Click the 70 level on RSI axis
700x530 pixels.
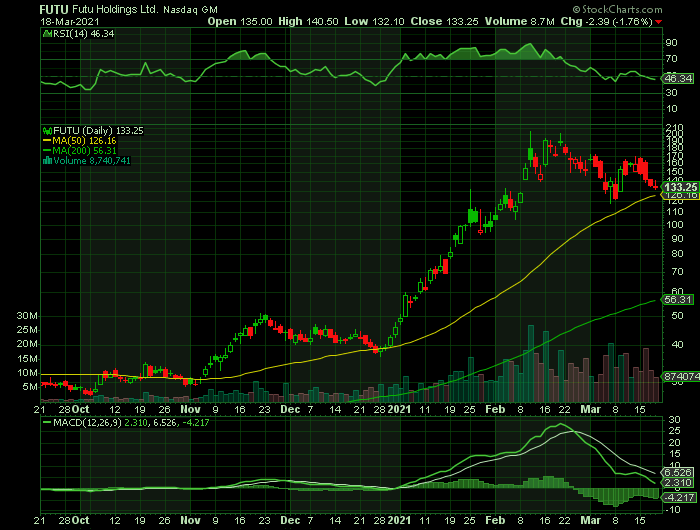tap(671, 59)
